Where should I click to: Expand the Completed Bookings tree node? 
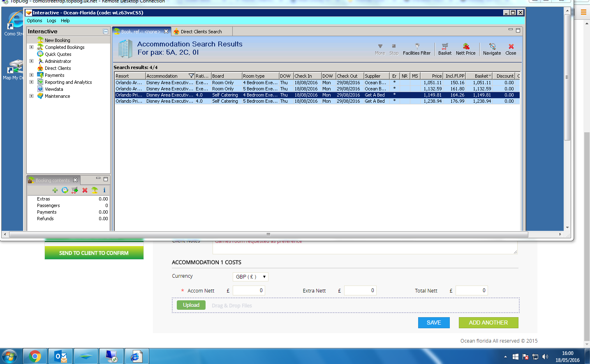coord(31,47)
